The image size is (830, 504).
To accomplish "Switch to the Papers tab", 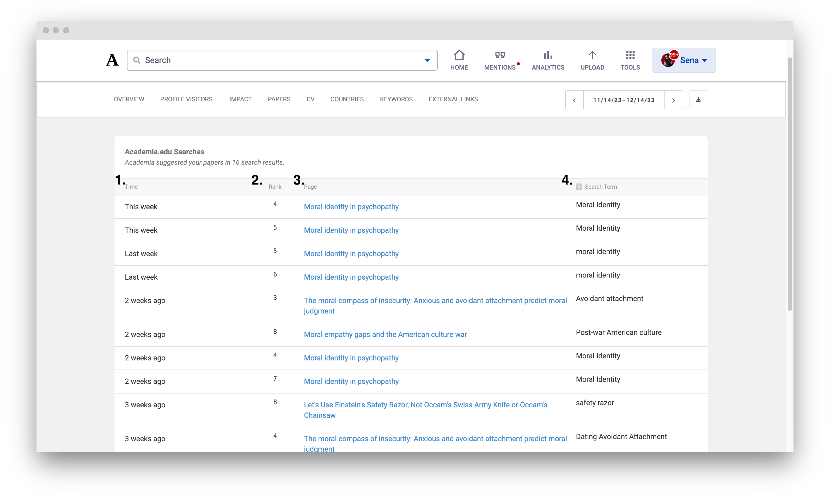I will click(279, 99).
